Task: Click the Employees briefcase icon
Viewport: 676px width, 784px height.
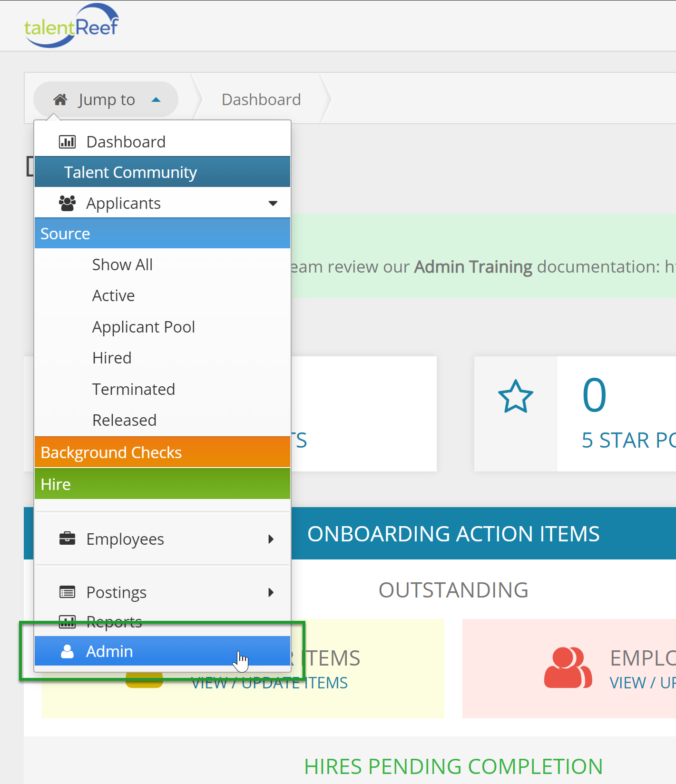Action: (x=67, y=539)
